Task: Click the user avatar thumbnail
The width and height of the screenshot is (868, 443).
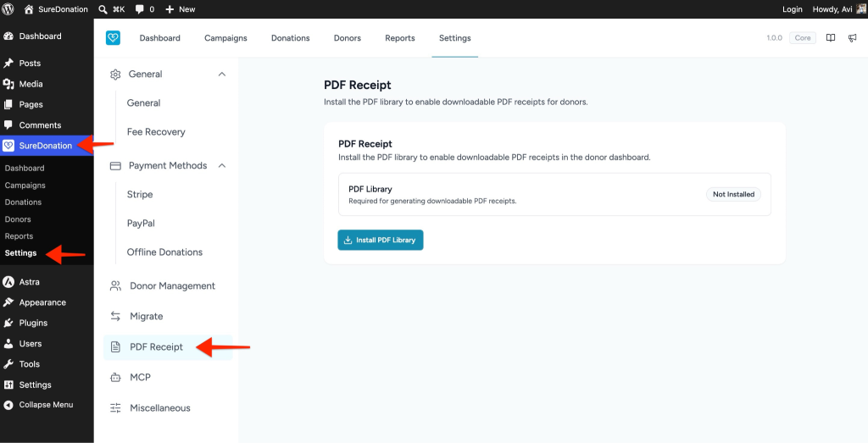Action: point(861,8)
